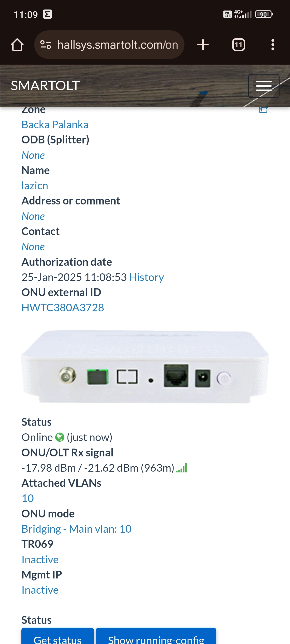The height and width of the screenshot is (644, 290).
Task: Tap the site settings icon in address bar
Action: pyautogui.click(x=46, y=45)
